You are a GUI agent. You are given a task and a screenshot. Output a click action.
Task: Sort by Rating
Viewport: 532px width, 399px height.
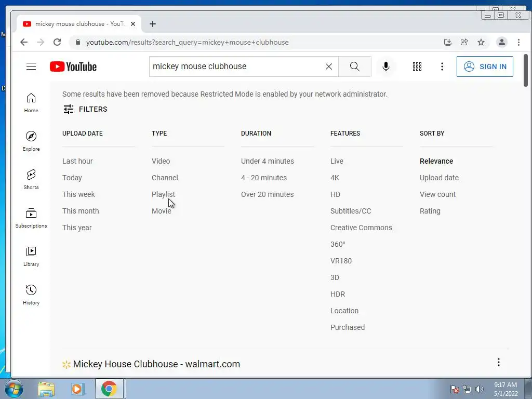click(430, 211)
